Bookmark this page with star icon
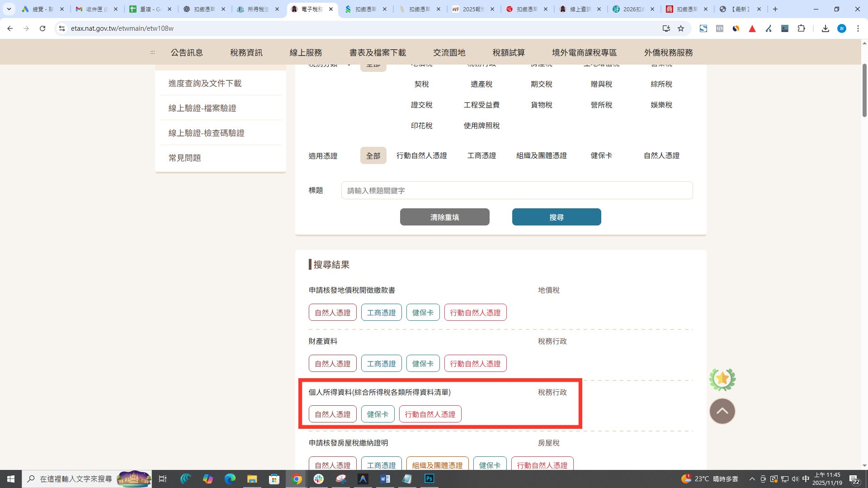This screenshot has width=868, height=488. tap(681, 28)
